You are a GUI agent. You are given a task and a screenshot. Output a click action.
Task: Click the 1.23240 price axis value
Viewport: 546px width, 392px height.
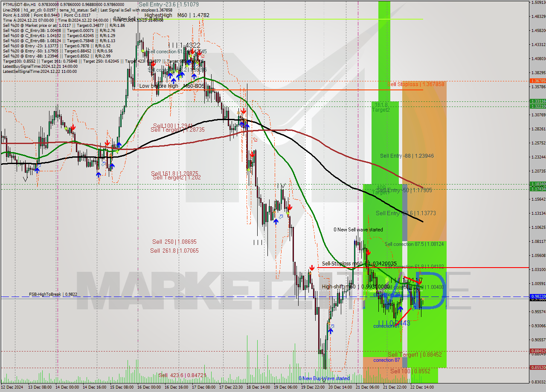coord(538,157)
